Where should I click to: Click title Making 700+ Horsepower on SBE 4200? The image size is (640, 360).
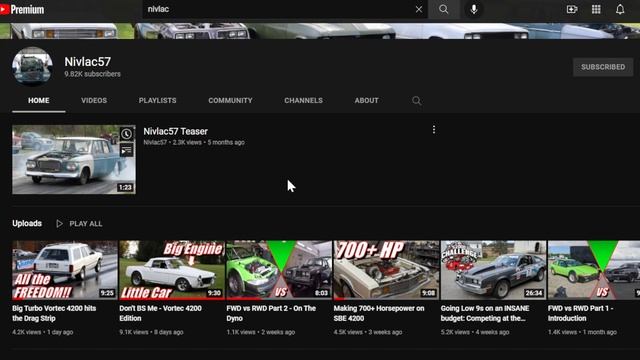(379, 313)
